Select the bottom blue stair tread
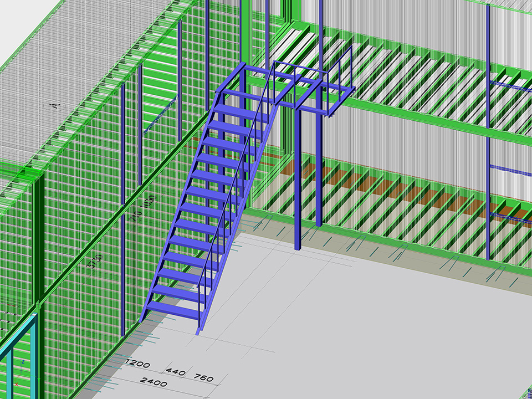 click(170, 308)
